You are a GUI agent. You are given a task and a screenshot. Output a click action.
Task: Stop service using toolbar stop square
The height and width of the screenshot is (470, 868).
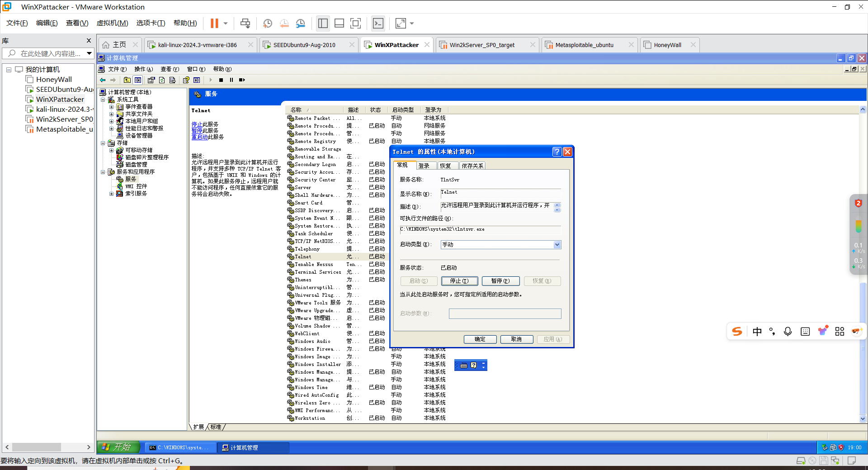221,80
